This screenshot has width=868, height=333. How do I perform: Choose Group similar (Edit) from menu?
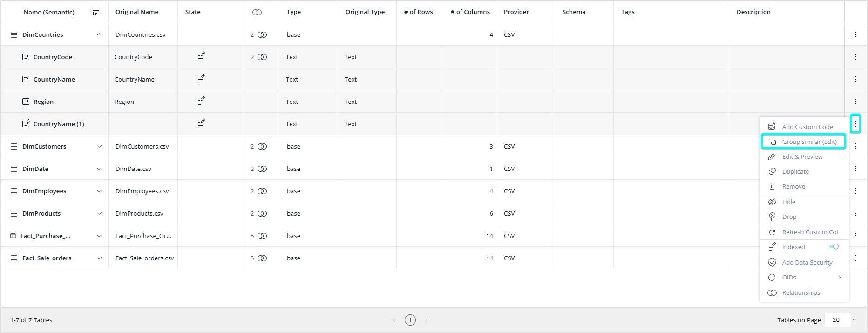pyautogui.click(x=809, y=142)
